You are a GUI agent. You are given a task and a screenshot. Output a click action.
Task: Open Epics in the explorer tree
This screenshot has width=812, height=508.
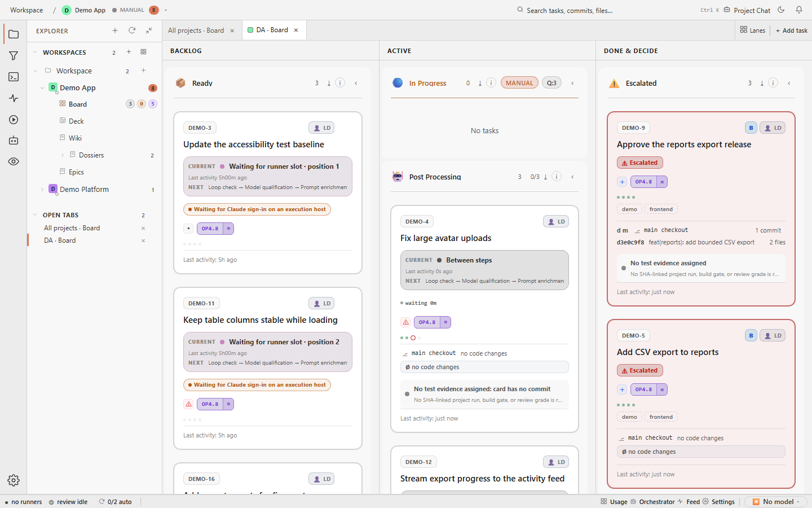pos(76,172)
